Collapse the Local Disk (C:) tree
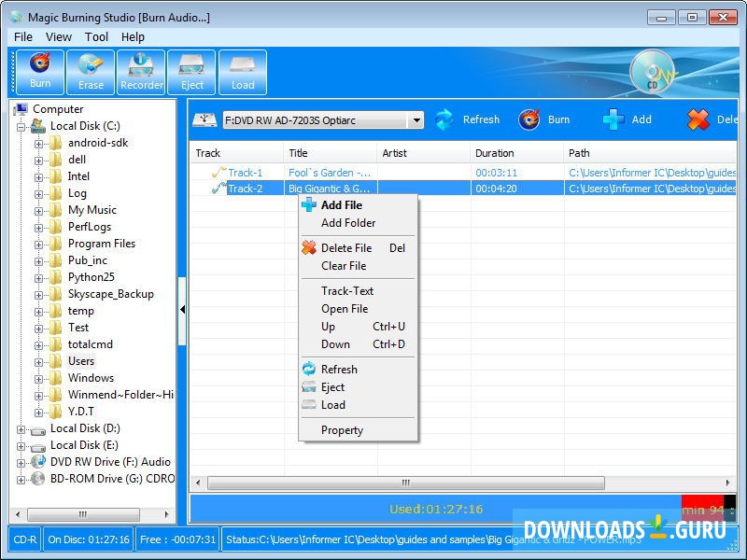The width and height of the screenshot is (747, 560). point(21,125)
